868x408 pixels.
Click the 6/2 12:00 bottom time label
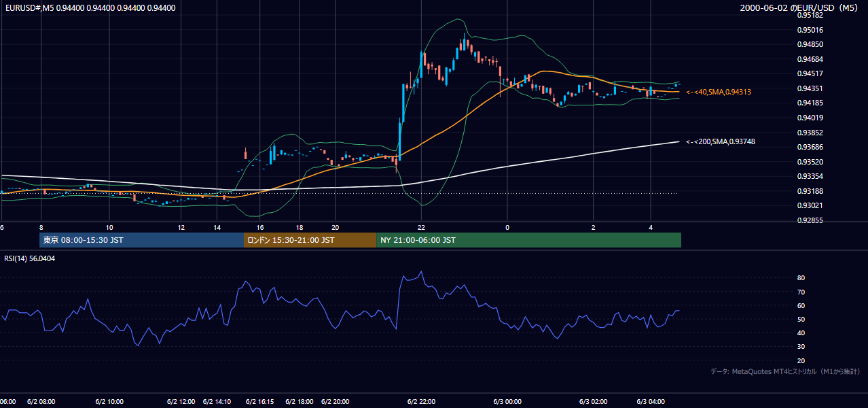(181, 402)
